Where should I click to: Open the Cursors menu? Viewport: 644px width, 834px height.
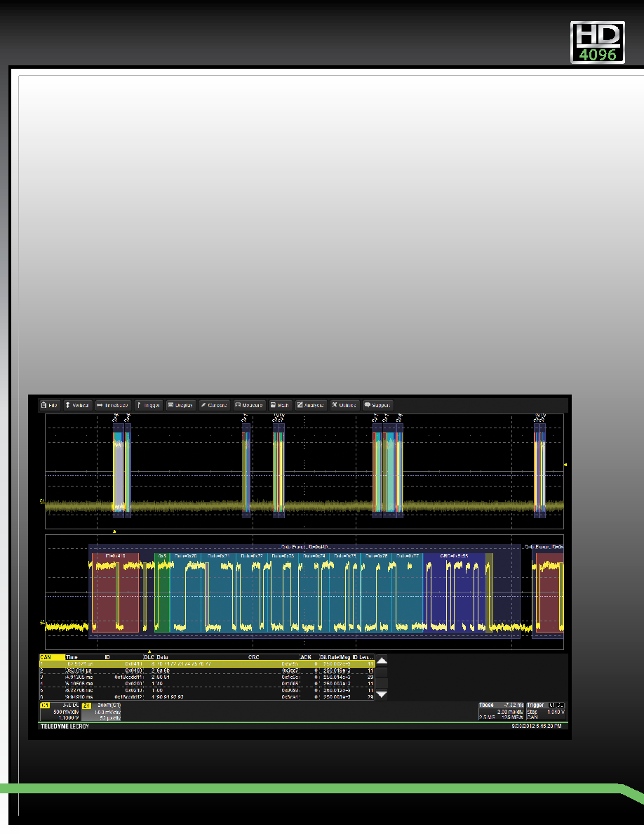(x=214, y=405)
